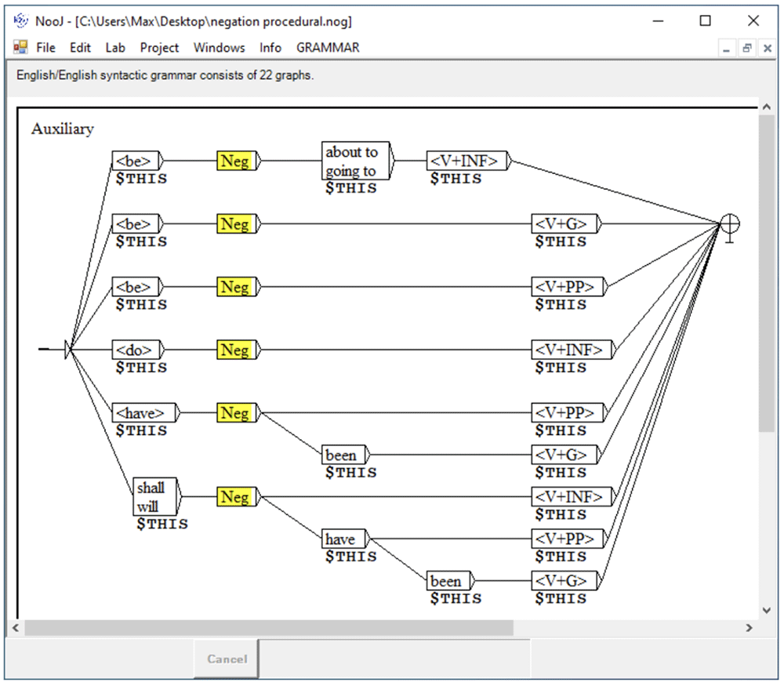The height and width of the screenshot is (686, 784).
Task: Select the terminal node circle of the graph
Action: click(x=729, y=223)
